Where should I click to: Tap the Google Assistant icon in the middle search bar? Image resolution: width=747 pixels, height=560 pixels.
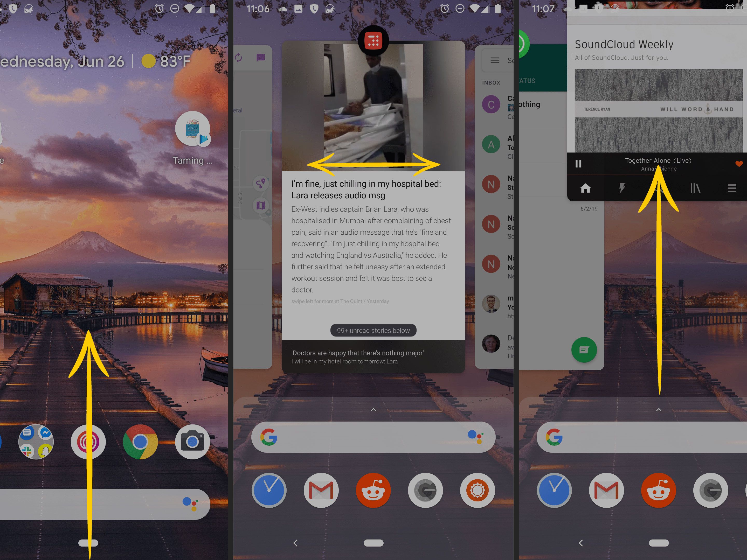(475, 437)
